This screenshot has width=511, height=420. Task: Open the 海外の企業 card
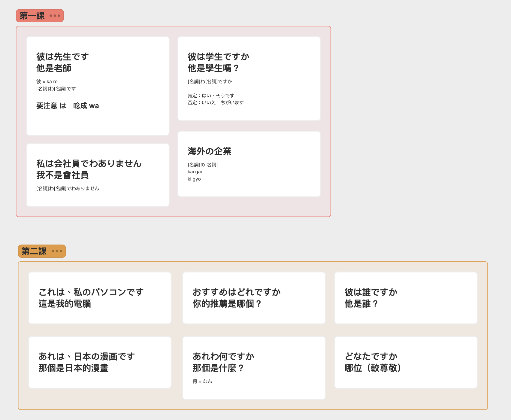click(249, 164)
